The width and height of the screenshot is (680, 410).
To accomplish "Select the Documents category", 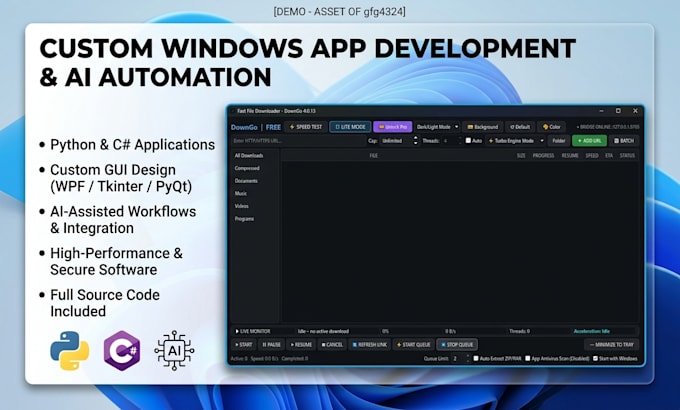I will (x=246, y=180).
